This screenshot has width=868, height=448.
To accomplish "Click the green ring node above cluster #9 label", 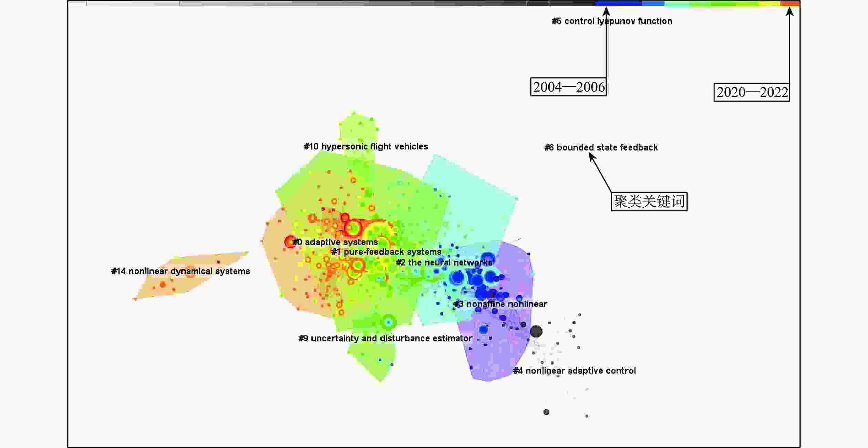I will [389, 322].
